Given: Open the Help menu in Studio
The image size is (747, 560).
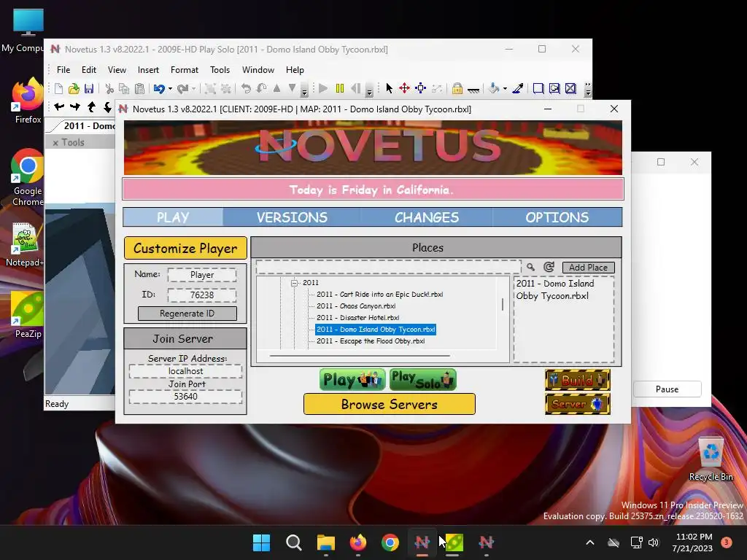Looking at the screenshot, I should (295, 69).
